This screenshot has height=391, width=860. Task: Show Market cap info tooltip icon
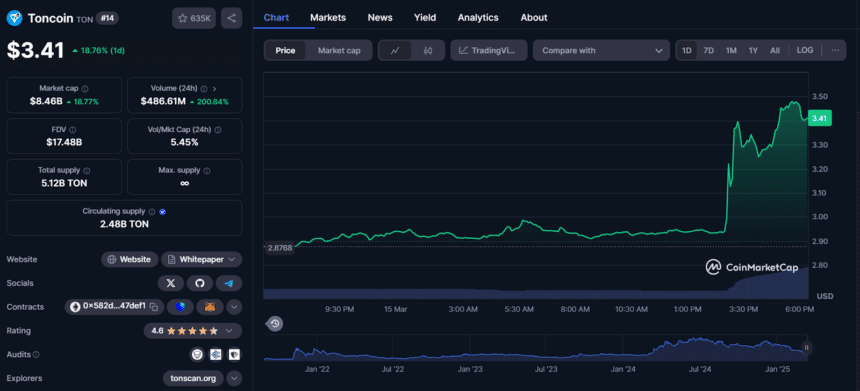coord(85,88)
